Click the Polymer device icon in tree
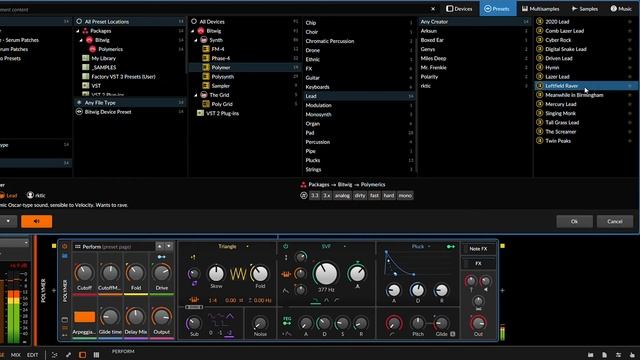This screenshot has width=640, height=360. [x=206, y=67]
